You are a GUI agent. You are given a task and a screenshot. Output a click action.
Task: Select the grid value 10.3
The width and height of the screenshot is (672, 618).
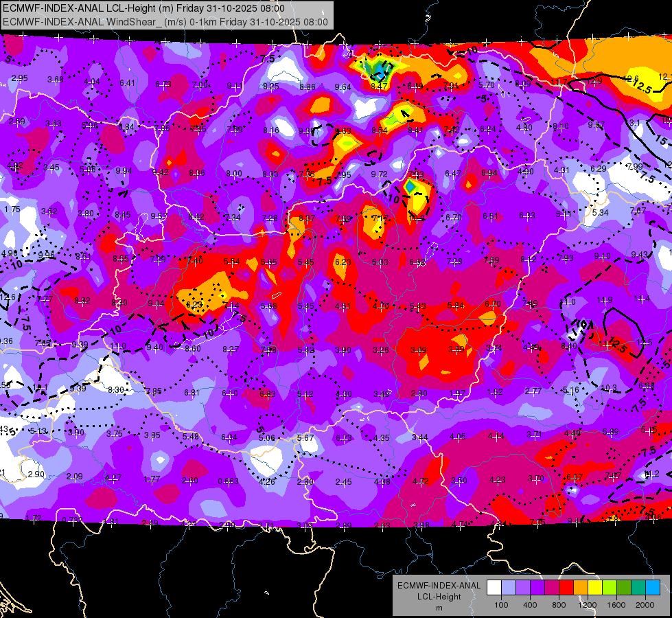pyautogui.click(x=609, y=388)
